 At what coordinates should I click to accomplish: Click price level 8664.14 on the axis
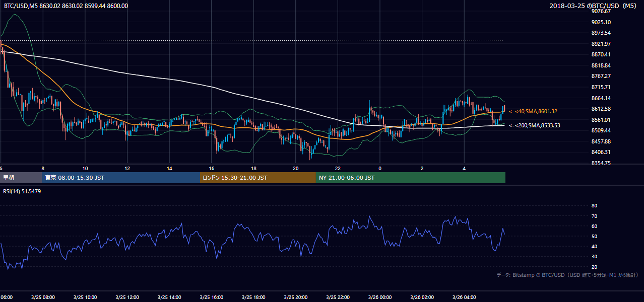[601, 98]
